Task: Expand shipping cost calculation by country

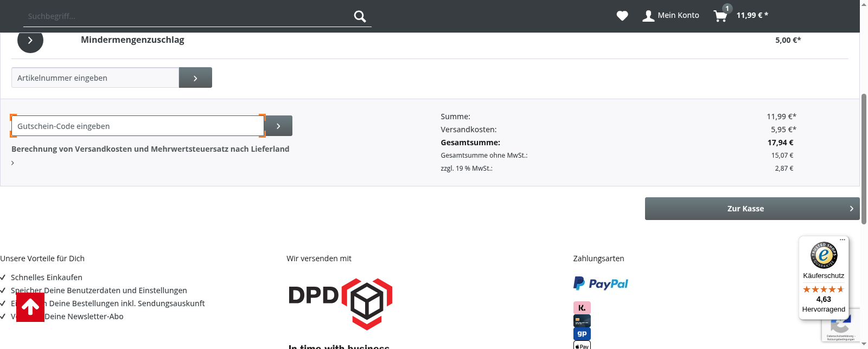Action: [13, 163]
